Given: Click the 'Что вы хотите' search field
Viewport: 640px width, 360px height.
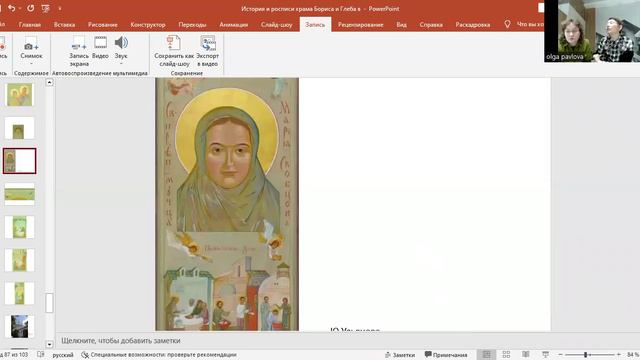Looking at the screenshot, I should [x=530, y=24].
